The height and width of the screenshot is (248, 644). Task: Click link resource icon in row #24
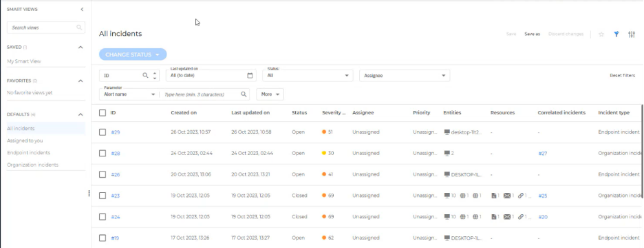point(520,217)
